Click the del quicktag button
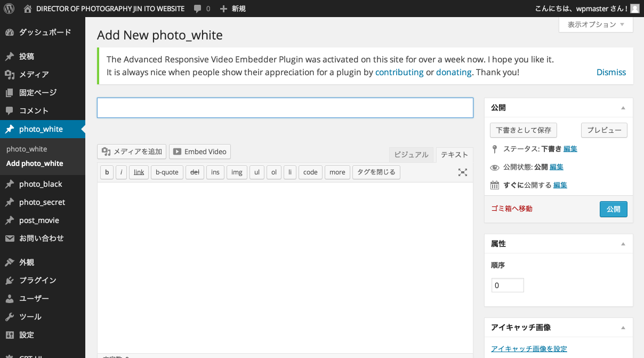 point(195,172)
